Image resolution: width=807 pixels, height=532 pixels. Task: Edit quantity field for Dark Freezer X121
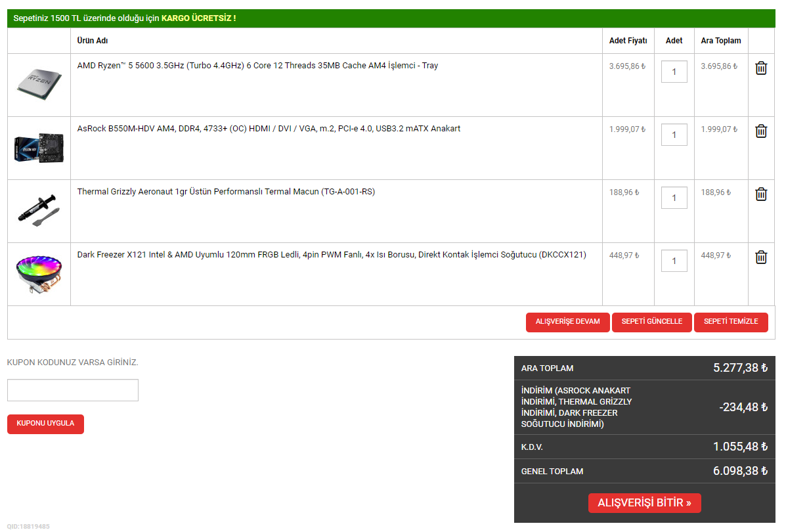pos(674,261)
